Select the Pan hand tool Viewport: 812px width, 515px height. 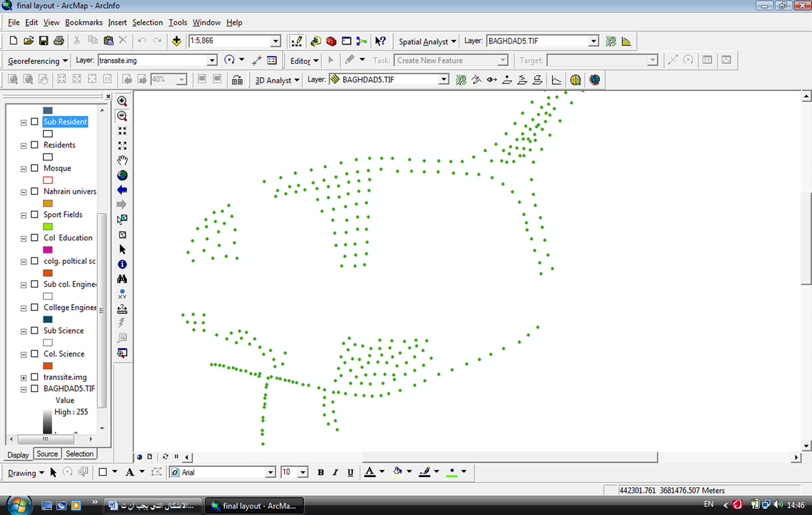122,160
